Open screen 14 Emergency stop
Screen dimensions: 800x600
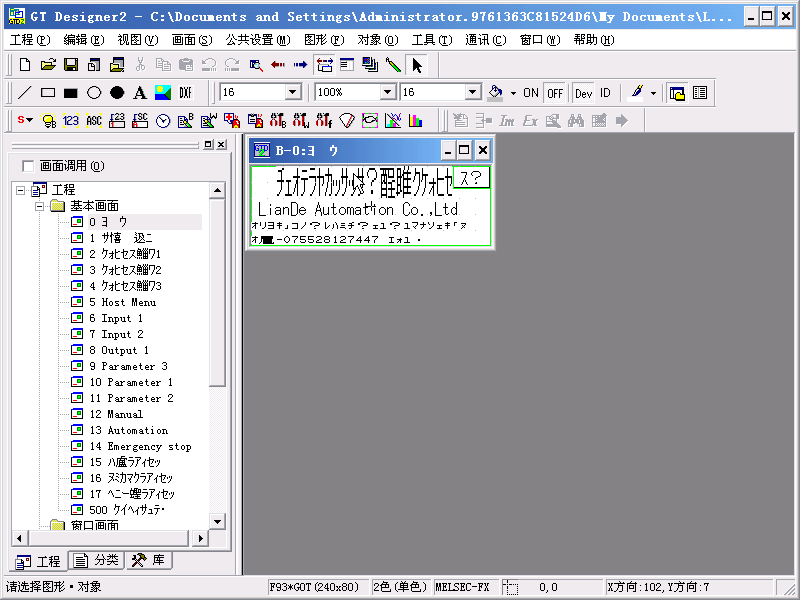(149, 446)
